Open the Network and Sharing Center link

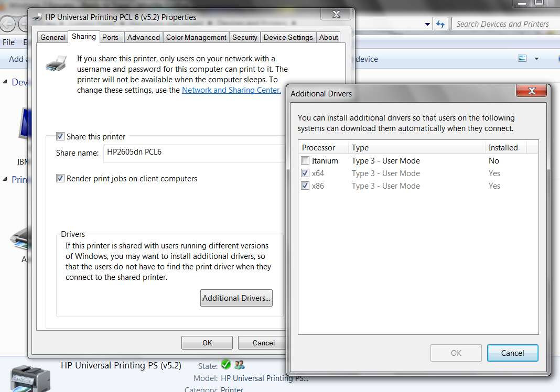pos(231,90)
